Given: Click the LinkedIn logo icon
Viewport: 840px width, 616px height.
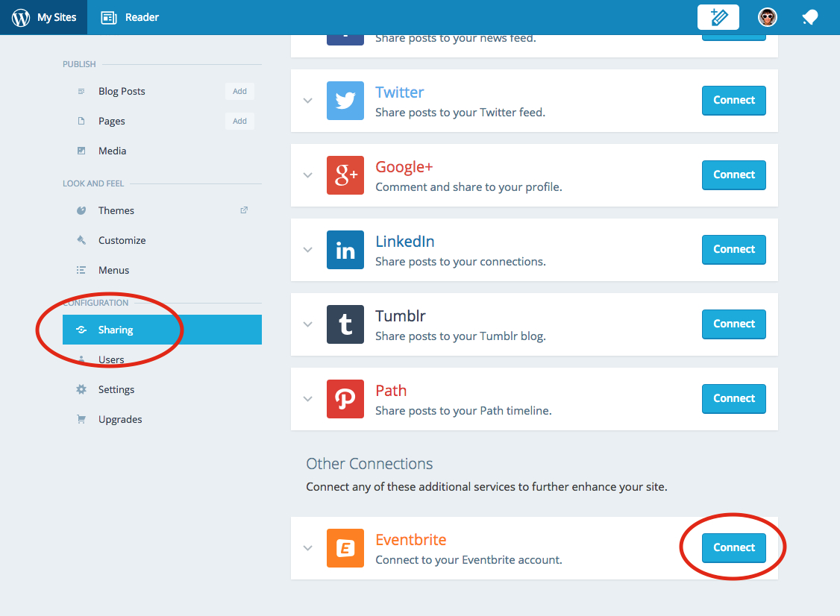Looking at the screenshot, I should 345,250.
